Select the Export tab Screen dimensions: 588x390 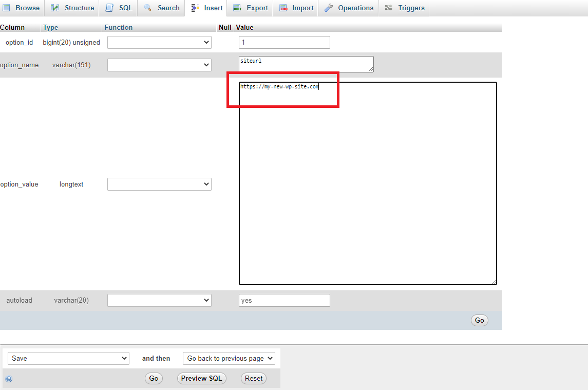pyautogui.click(x=250, y=8)
